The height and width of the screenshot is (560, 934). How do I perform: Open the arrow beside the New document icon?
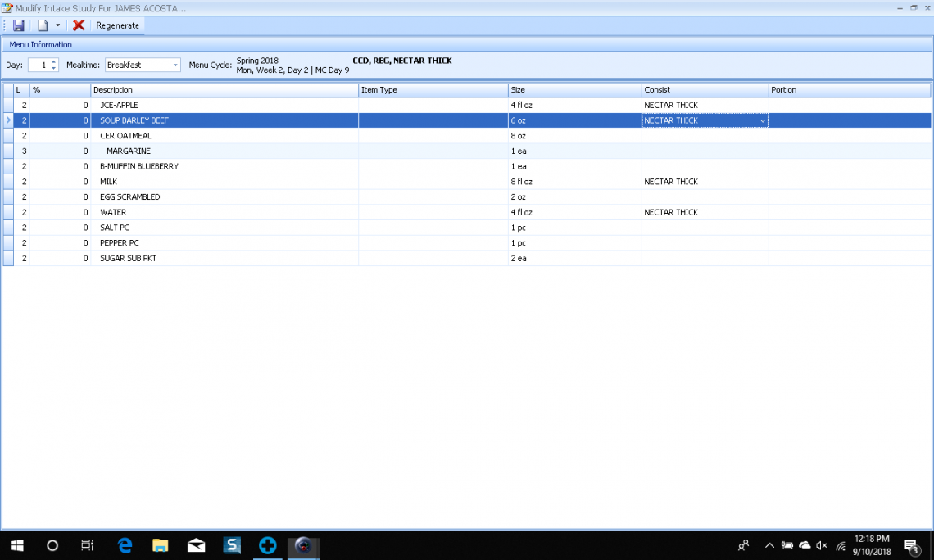click(x=57, y=25)
